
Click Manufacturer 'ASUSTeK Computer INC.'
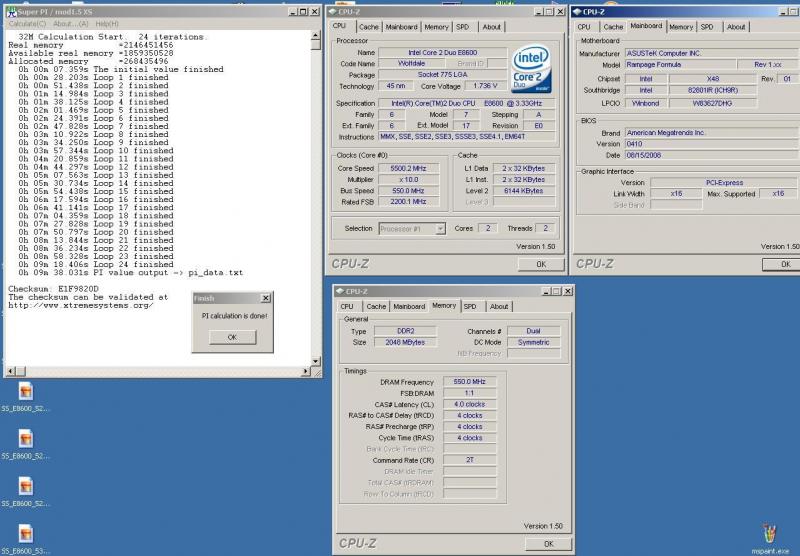pyautogui.click(x=712, y=54)
